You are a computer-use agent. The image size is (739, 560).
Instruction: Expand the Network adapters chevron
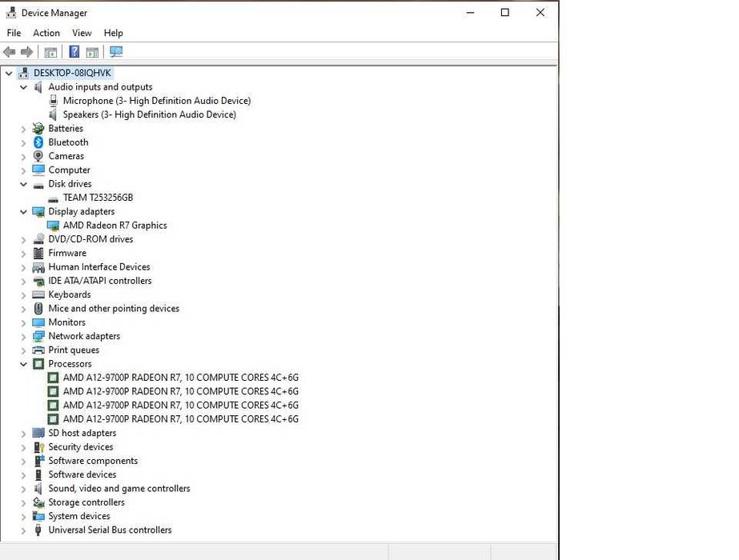click(x=23, y=337)
